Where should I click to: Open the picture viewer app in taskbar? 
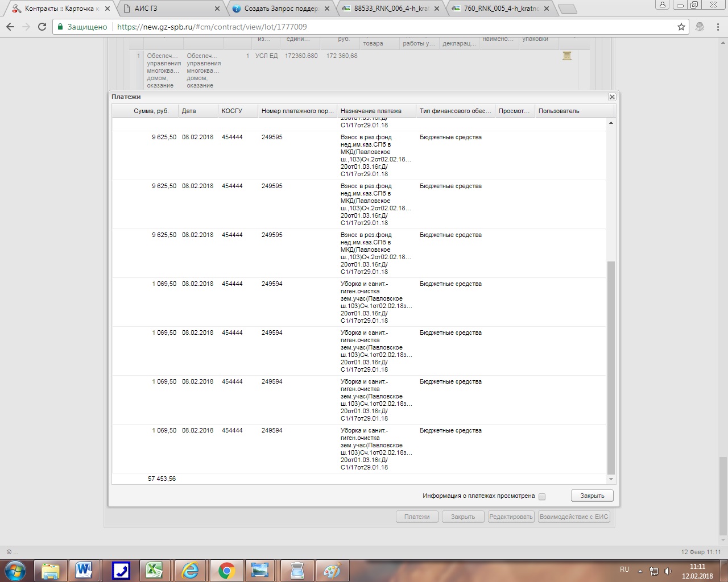(260, 570)
